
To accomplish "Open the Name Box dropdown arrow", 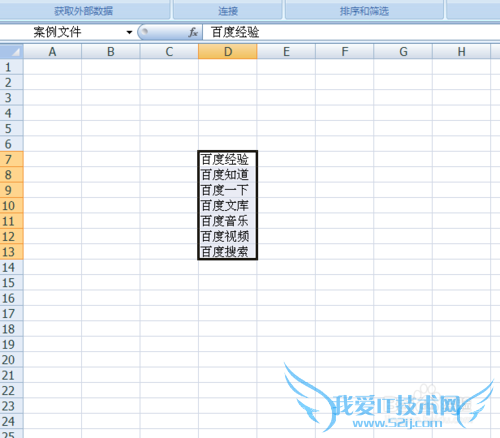I will [129, 32].
